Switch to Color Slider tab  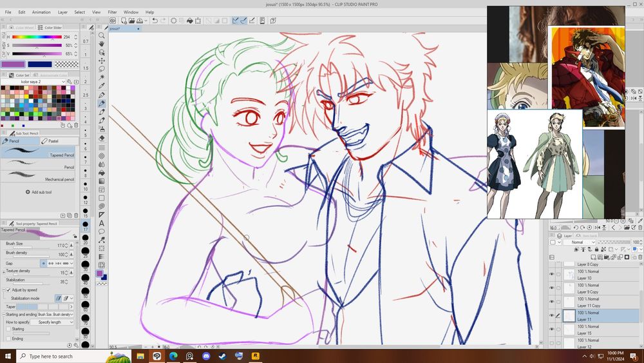click(x=50, y=28)
